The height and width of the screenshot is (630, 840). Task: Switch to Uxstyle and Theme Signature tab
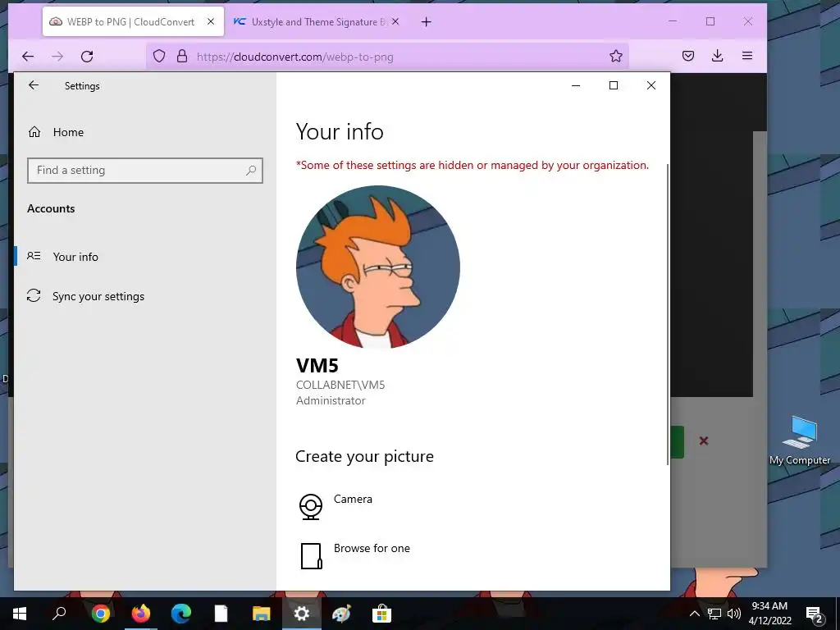point(316,22)
